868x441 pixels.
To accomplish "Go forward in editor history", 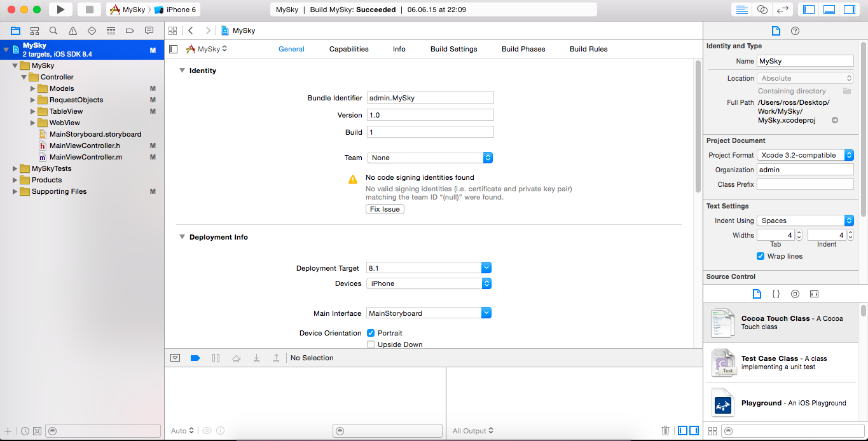I will pyautogui.click(x=207, y=31).
